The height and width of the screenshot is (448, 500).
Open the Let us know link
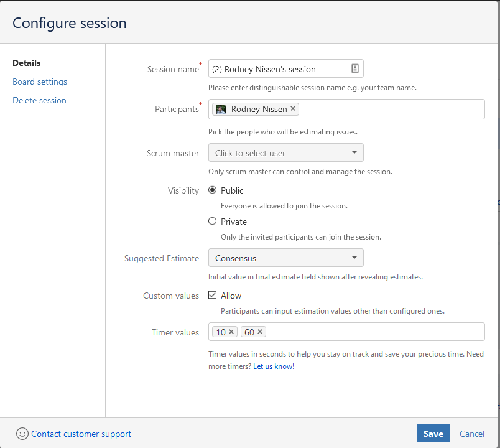click(x=273, y=366)
